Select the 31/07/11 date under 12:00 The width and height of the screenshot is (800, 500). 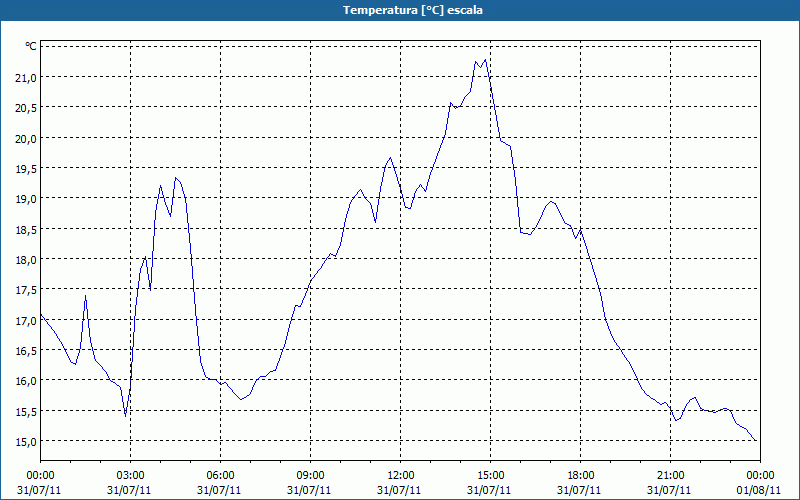pos(399,490)
